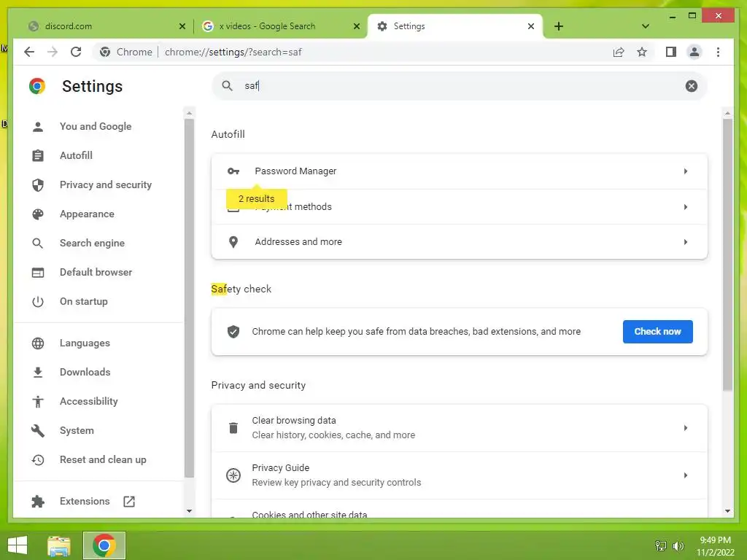This screenshot has width=747, height=560.
Task: Click the forward navigation arrow
Action: pyautogui.click(x=53, y=52)
